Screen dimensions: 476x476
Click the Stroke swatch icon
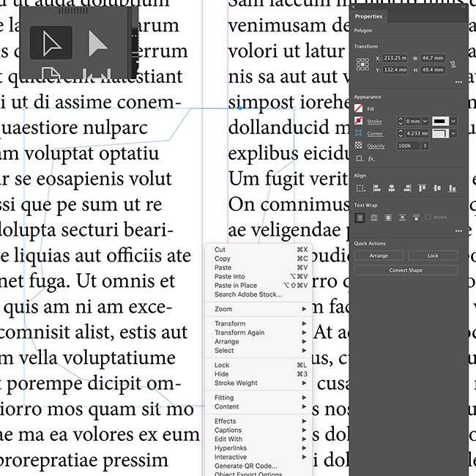359,121
